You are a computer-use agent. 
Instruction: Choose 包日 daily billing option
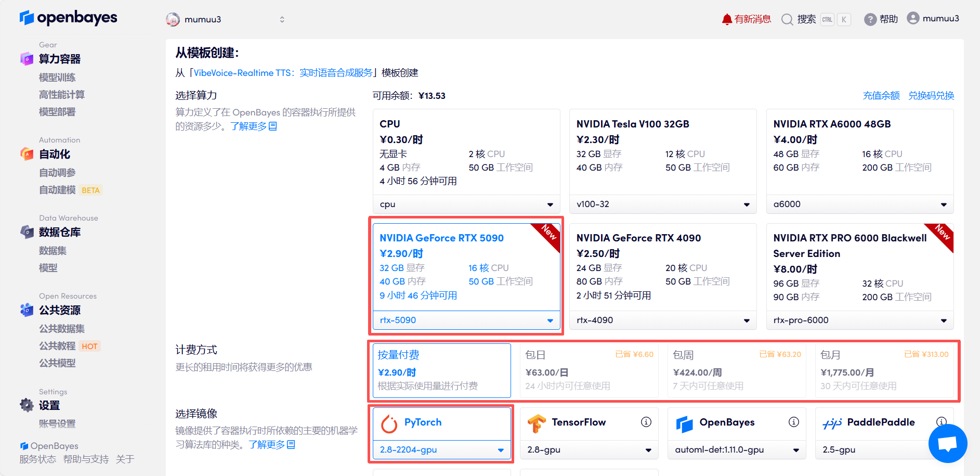(590, 370)
